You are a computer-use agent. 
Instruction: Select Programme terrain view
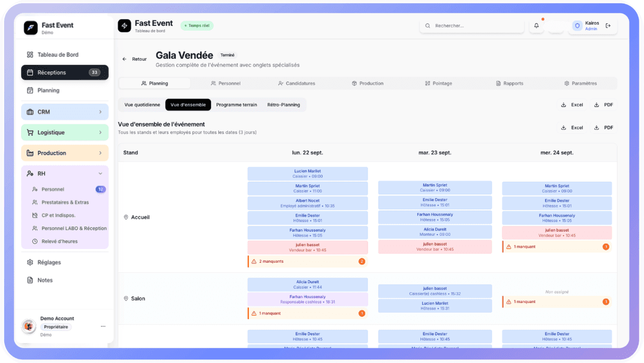pos(237,105)
